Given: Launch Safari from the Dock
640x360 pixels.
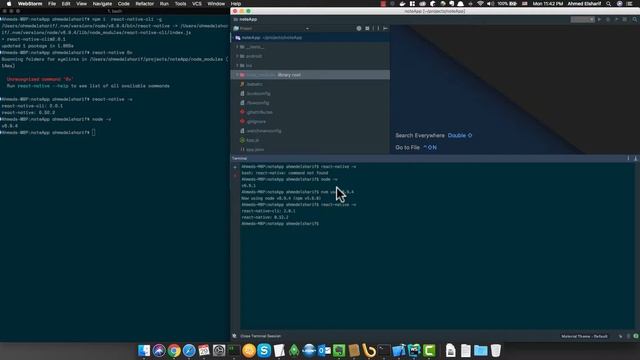Looking at the screenshot, I should pos(189,351).
